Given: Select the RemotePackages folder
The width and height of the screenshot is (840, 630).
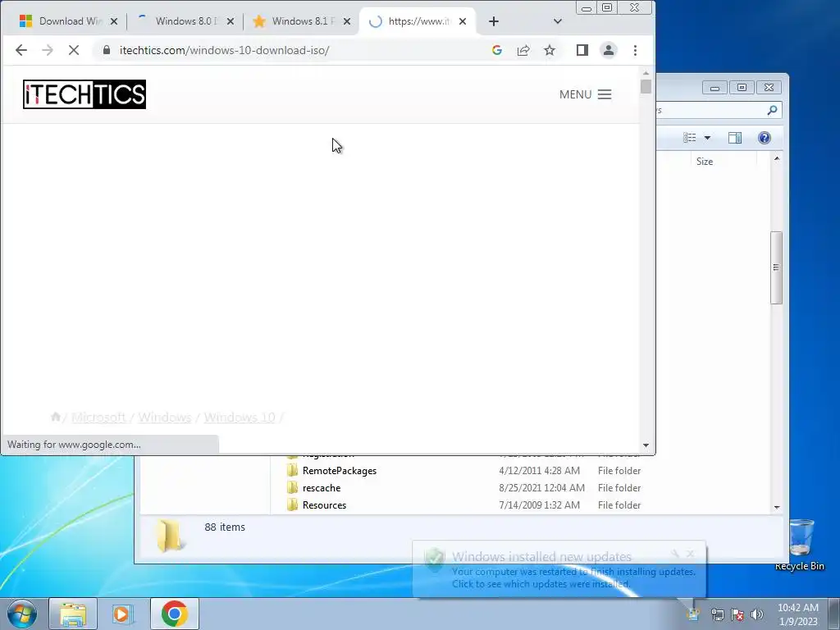Looking at the screenshot, I should click(x=339, y=471).
